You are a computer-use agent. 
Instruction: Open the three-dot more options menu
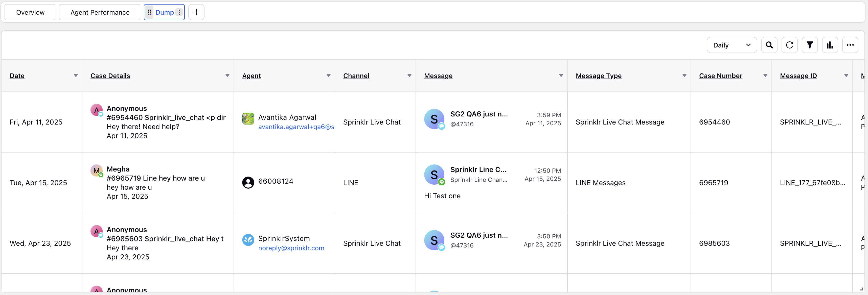click(850, 45)
